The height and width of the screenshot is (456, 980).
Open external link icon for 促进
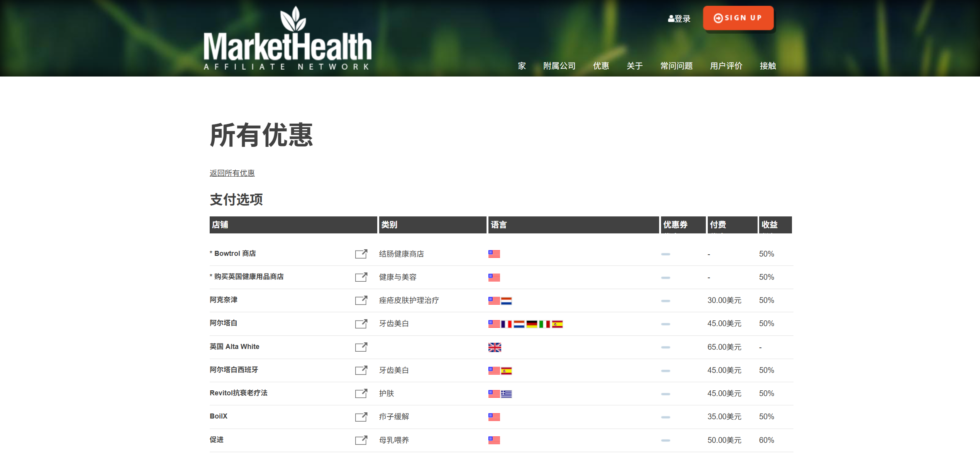(361, 440)
